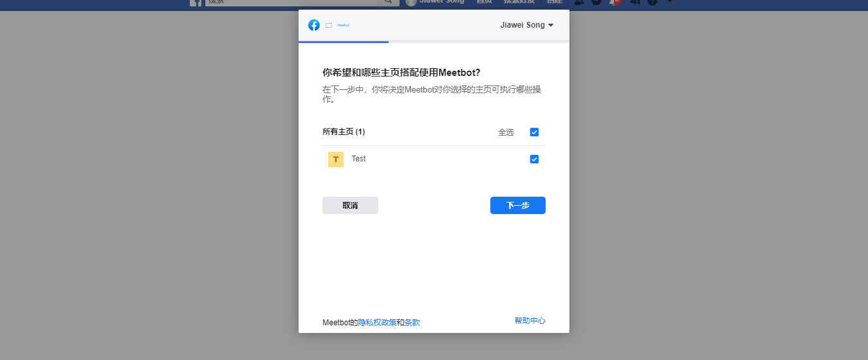Open the 条款 terms link
868x360 pixels.
click(x=412, y=323)
